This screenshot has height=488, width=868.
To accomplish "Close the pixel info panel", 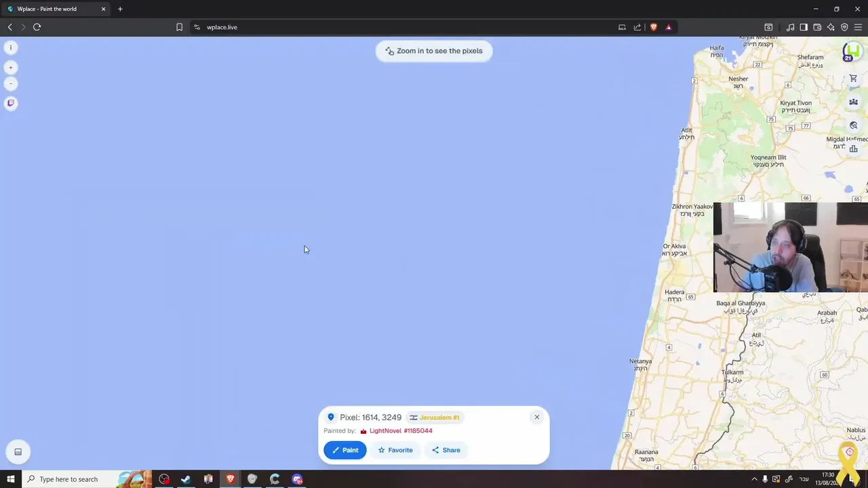I will click(536, 417).
